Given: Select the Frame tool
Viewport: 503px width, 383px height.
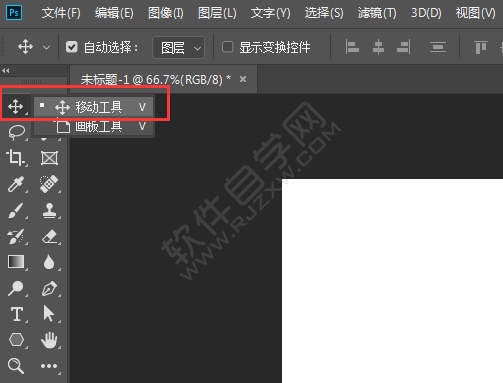Looking at the screenshot, I should click(49, 158).
